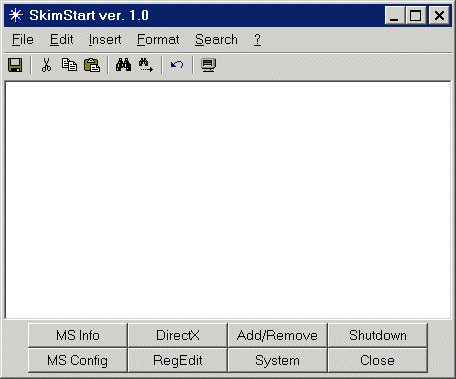Screen dimensions: 456x379
Task: Click the blue Undo arrow icon
Action: pos(177,65)
